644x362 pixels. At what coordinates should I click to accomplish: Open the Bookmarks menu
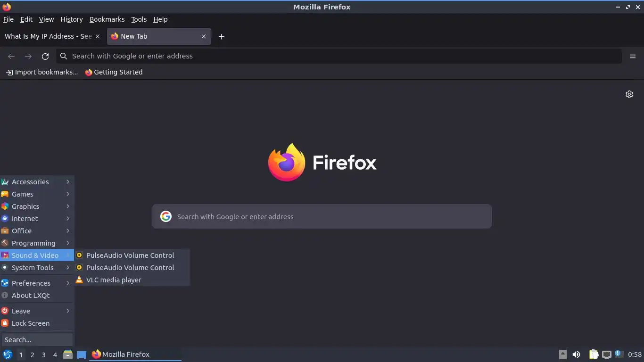(107, 19)
